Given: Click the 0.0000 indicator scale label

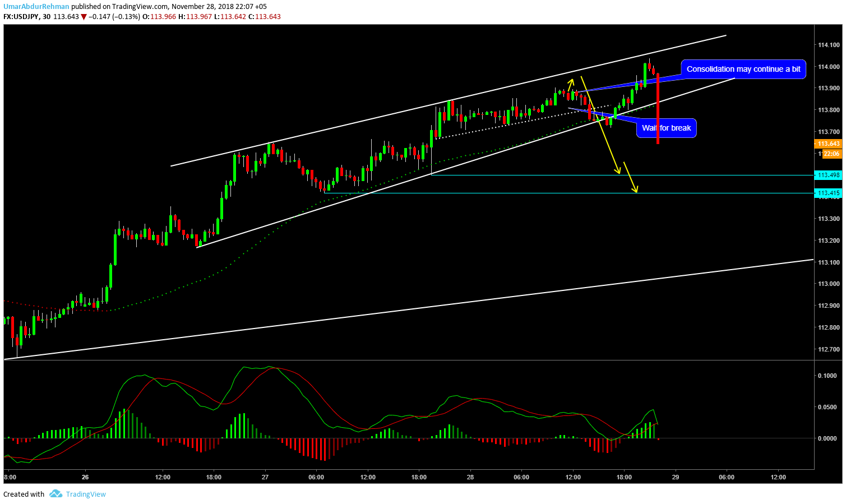Looking at the screenshot, I should (827, 438).
